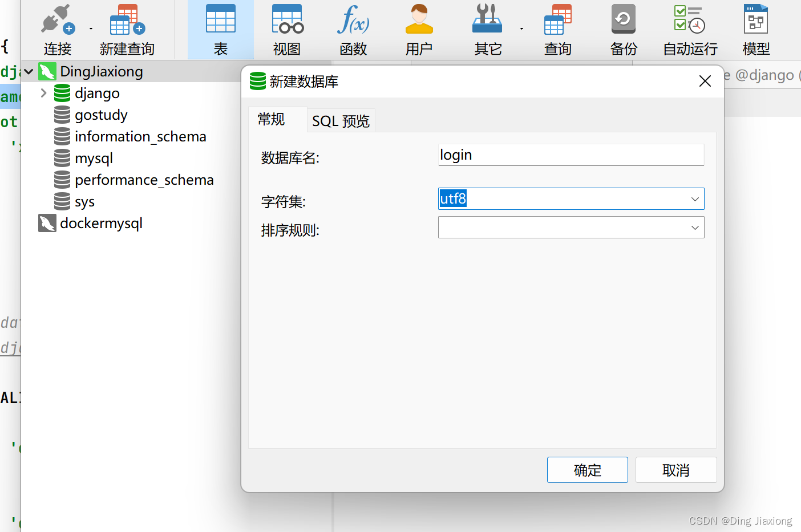Click the 数据库名 input field
This screenshot has width=801, height=532.
point(571,155)
